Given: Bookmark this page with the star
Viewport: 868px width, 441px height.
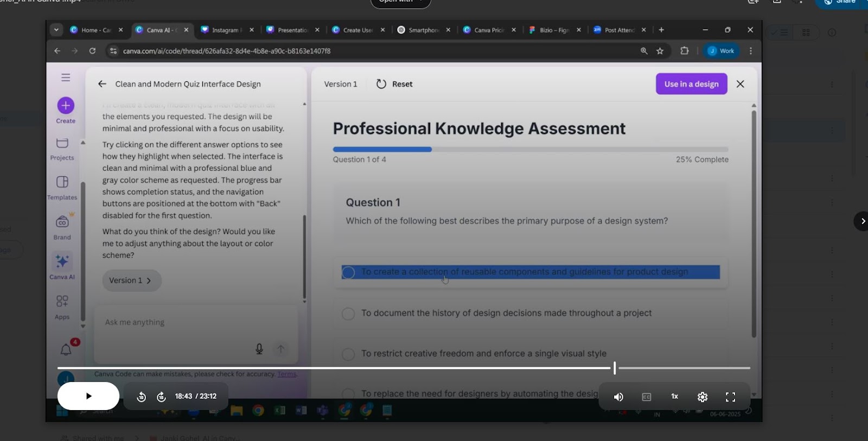Looking at the screenshot, I should click(x=660, y=51).
